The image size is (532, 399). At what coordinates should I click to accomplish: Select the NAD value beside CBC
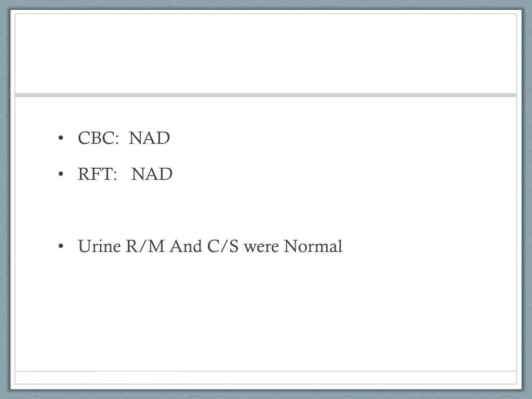tap(149, 138)
